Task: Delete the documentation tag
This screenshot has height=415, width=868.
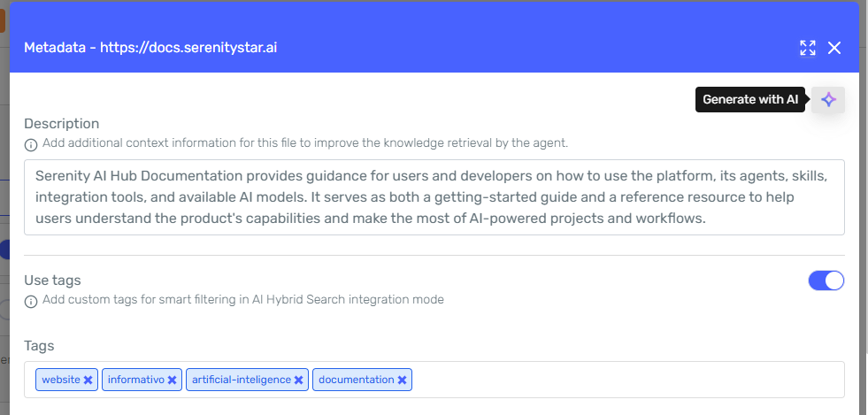Action: pos(402,380)
